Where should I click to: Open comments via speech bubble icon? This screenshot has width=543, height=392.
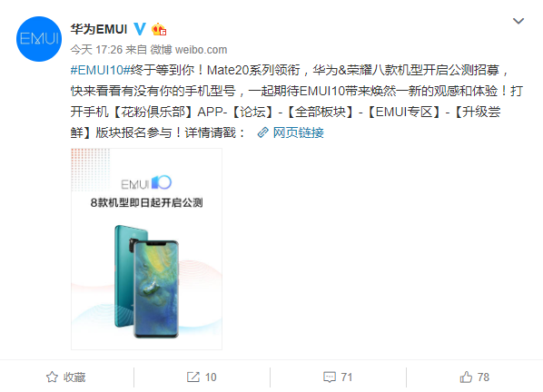[330, 377]
